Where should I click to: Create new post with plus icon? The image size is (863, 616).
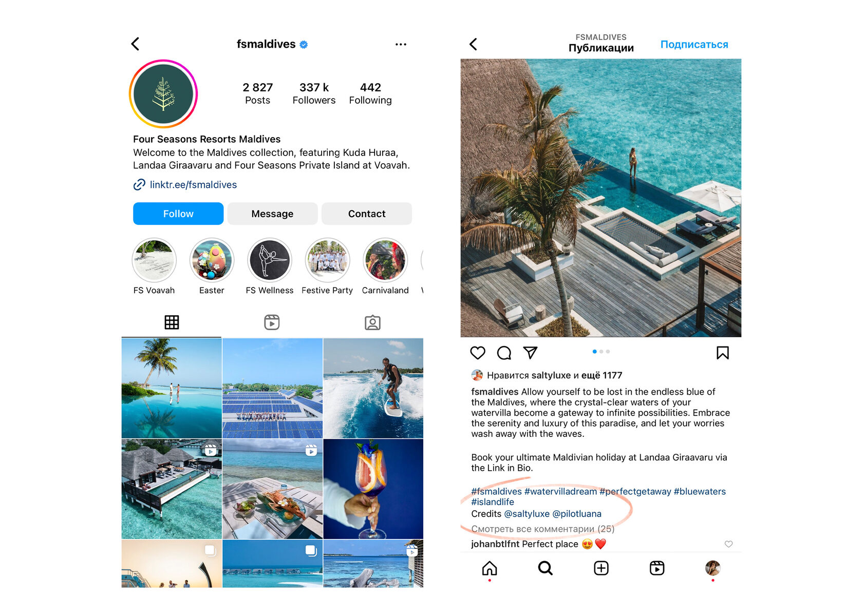[601, 568]
